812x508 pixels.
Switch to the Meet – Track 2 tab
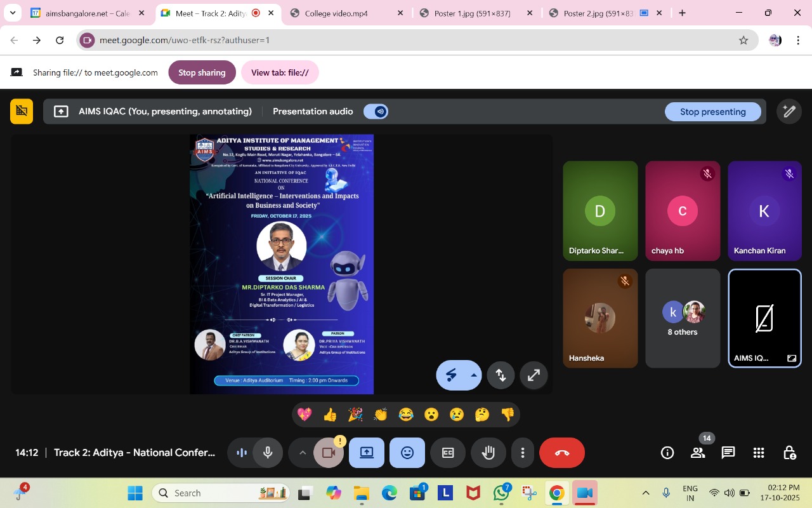[218, 13]
